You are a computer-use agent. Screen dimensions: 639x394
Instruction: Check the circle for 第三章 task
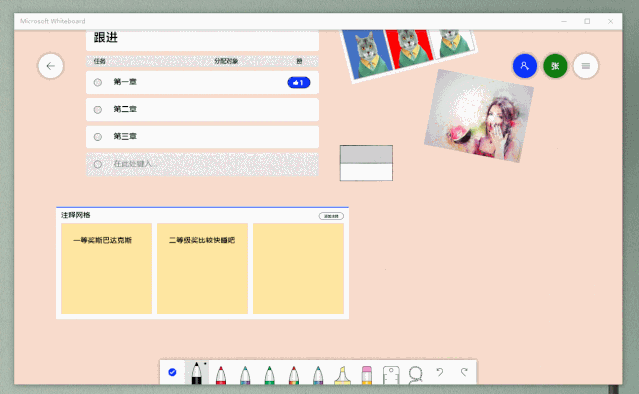tap(98, 137)
